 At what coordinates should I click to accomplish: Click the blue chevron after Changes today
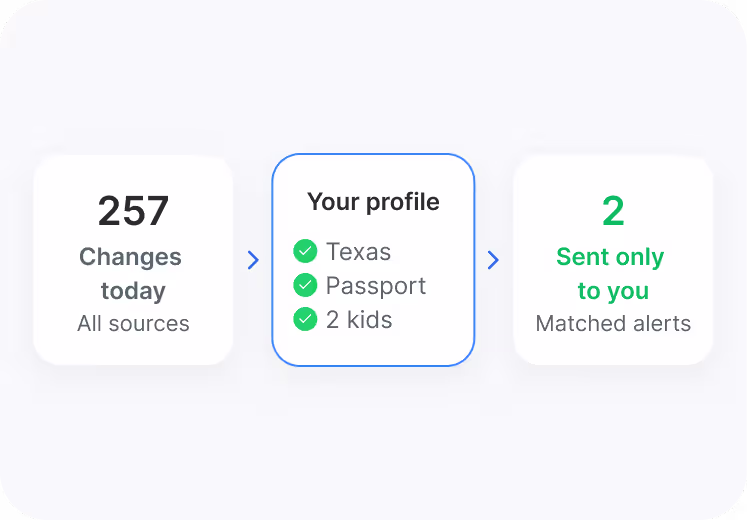coord(253,260)
